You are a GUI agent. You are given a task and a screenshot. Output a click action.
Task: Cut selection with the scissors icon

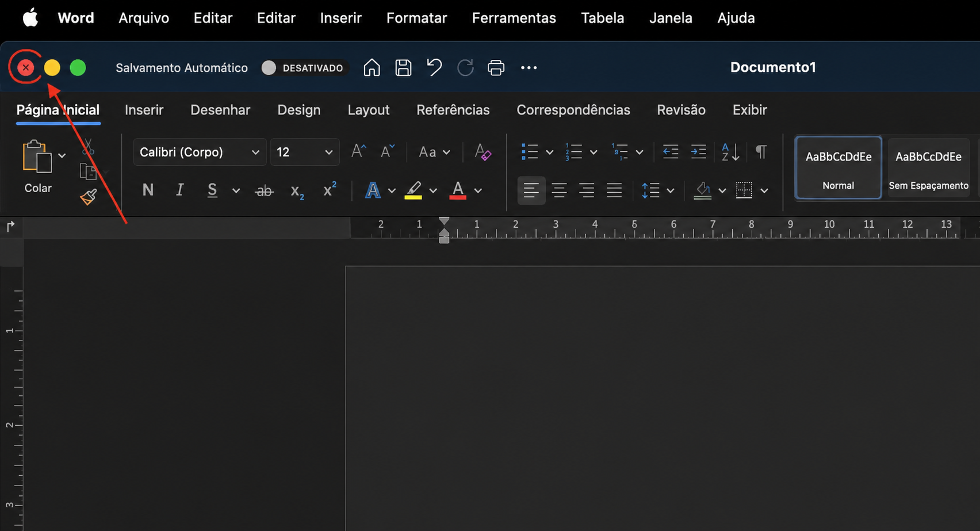tap(88, 147)
